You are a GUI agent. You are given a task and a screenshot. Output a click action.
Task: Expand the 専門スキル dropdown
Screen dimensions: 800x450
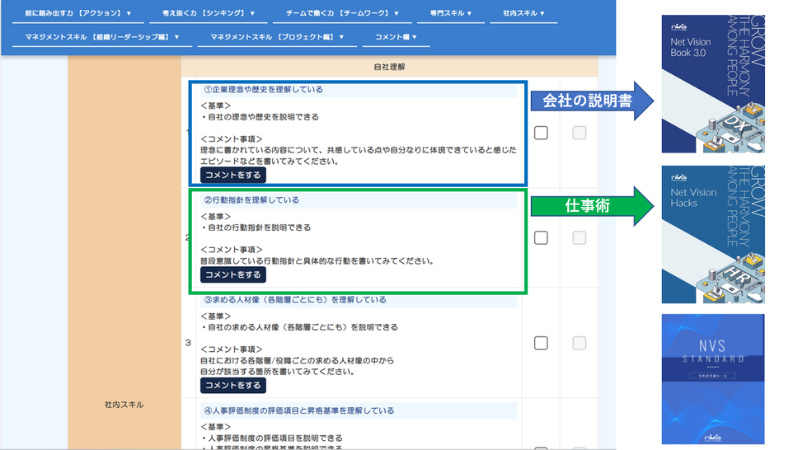pos(451,13)
